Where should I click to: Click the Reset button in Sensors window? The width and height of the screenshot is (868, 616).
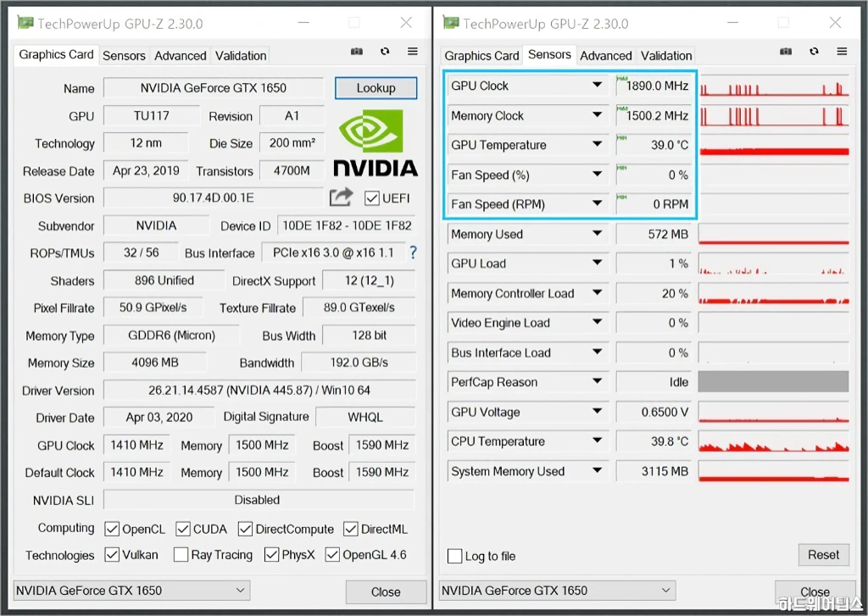(x=823, y=554)
